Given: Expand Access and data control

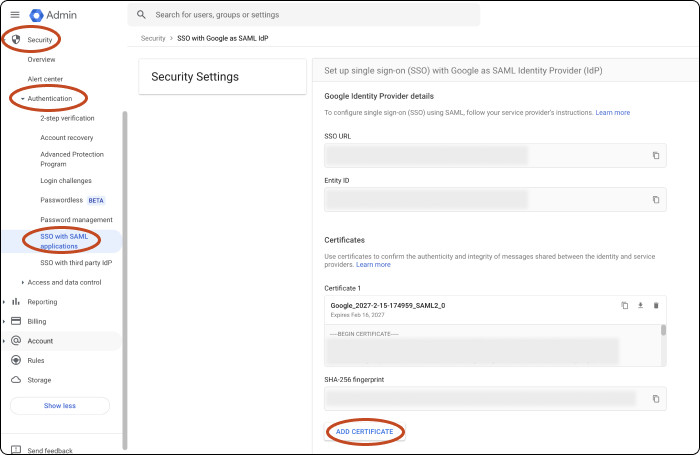Looking at the screenshot, I should tap(23, 282).
